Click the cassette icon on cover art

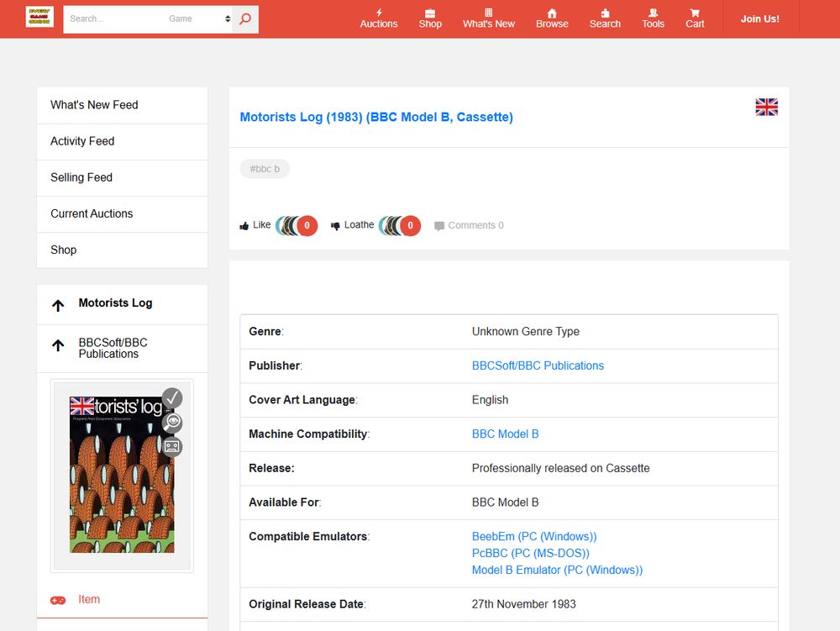coord(172,446)
